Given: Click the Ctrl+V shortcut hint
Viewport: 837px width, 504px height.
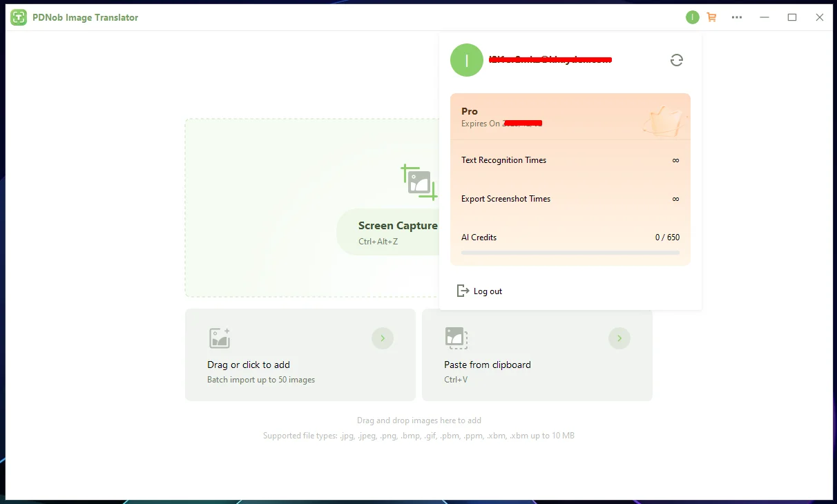Looking at the screenshot, I should coord(456,380).
